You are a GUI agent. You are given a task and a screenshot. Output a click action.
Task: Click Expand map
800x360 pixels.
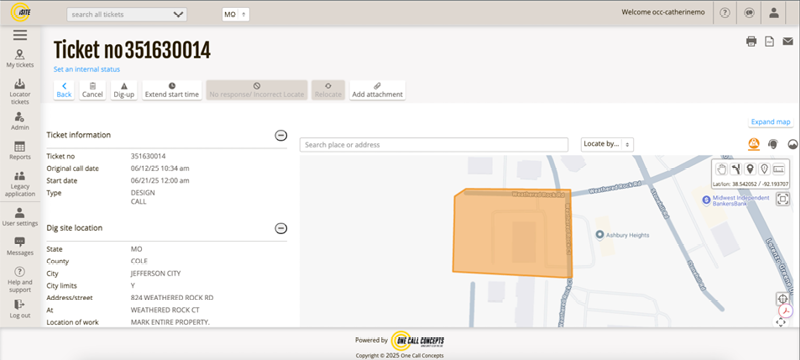pos(771,122)
